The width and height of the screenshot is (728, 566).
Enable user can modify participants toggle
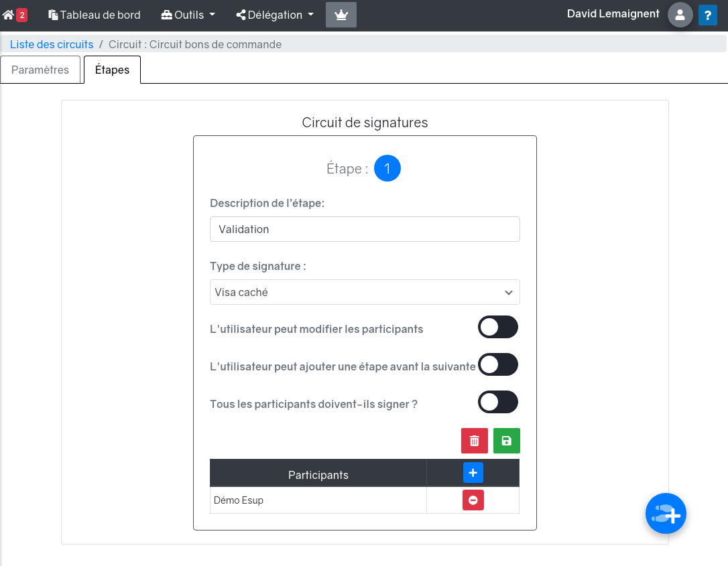click(x=498, y=328)
